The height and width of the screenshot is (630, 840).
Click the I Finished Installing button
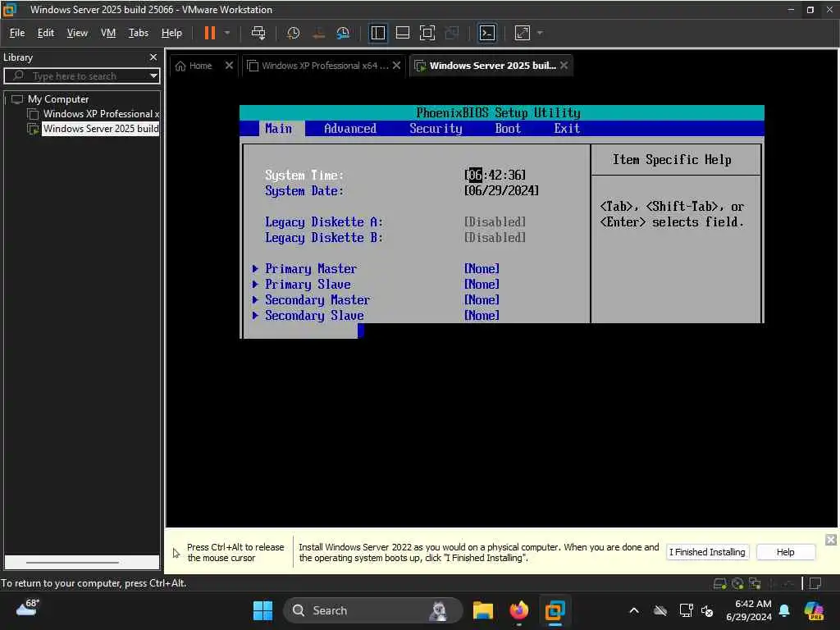tap(707, 552)
